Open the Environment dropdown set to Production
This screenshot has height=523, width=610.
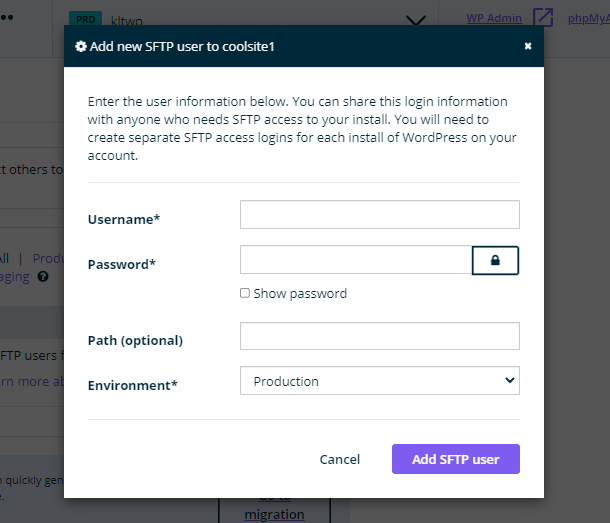(x=380, y=381)
